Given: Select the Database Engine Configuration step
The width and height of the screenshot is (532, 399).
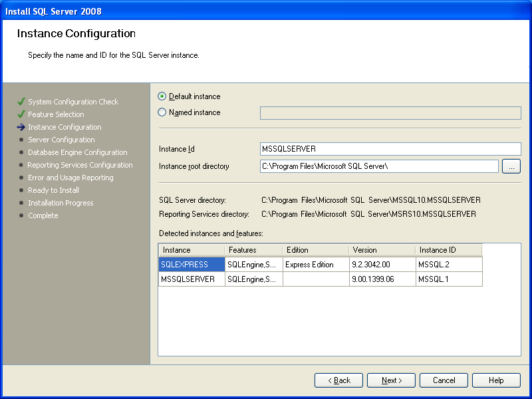Looking at the screenshot, I should click(77, 152).
